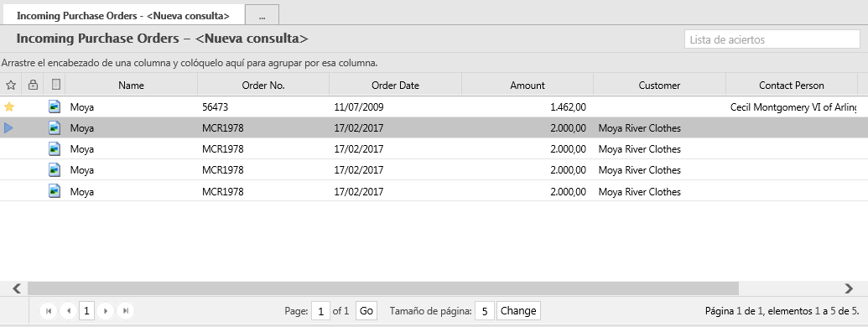Click the Change page size button
This screenshot has width=868, height=327.
[x=518, y=311]
